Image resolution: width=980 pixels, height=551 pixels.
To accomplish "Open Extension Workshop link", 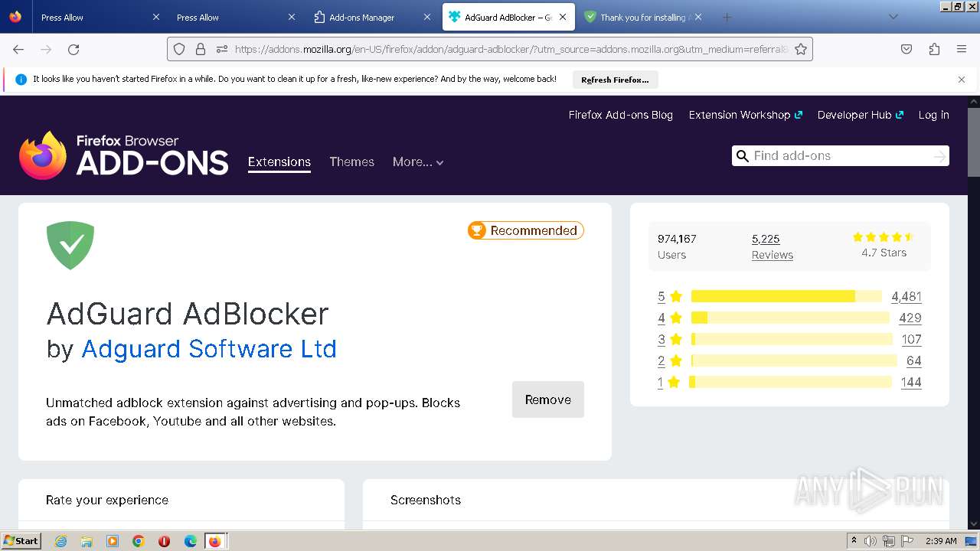I will [745, 115].
